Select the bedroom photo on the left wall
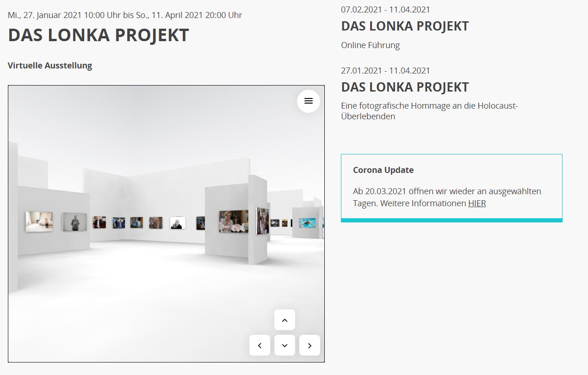 (39, 221)
